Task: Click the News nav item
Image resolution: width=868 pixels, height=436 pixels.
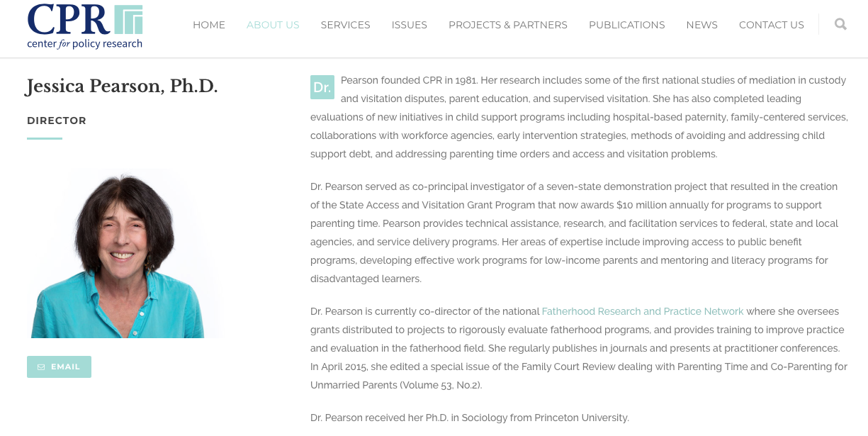Action: pos(701,25)
